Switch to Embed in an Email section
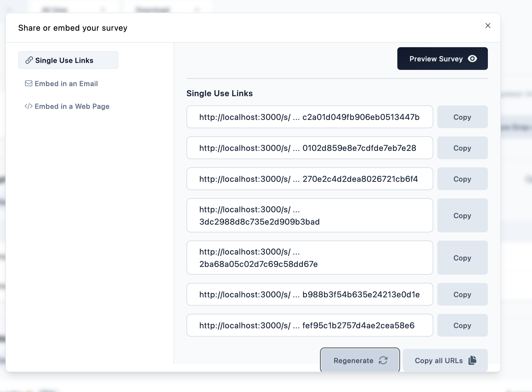The image size is (532, 392). pyautogui.click(x=66, y=83)
